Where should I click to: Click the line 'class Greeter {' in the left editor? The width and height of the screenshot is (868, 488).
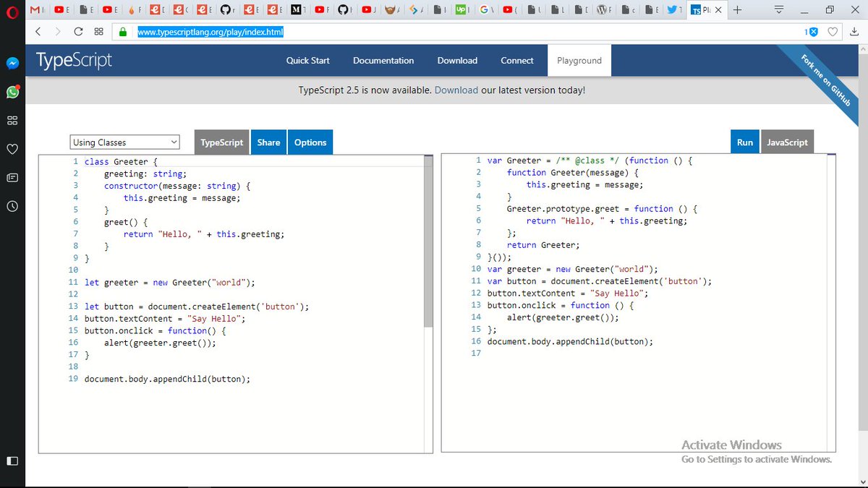click(x=121, y=162)
